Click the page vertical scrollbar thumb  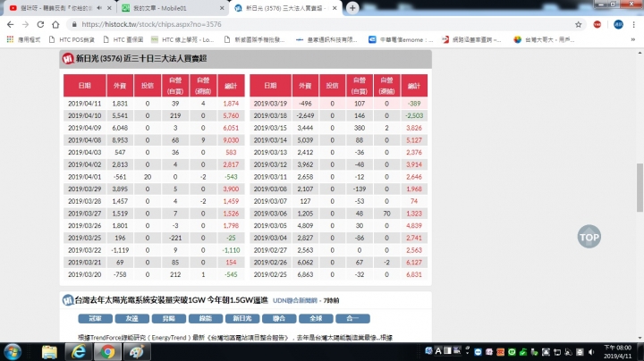[640, 188]
